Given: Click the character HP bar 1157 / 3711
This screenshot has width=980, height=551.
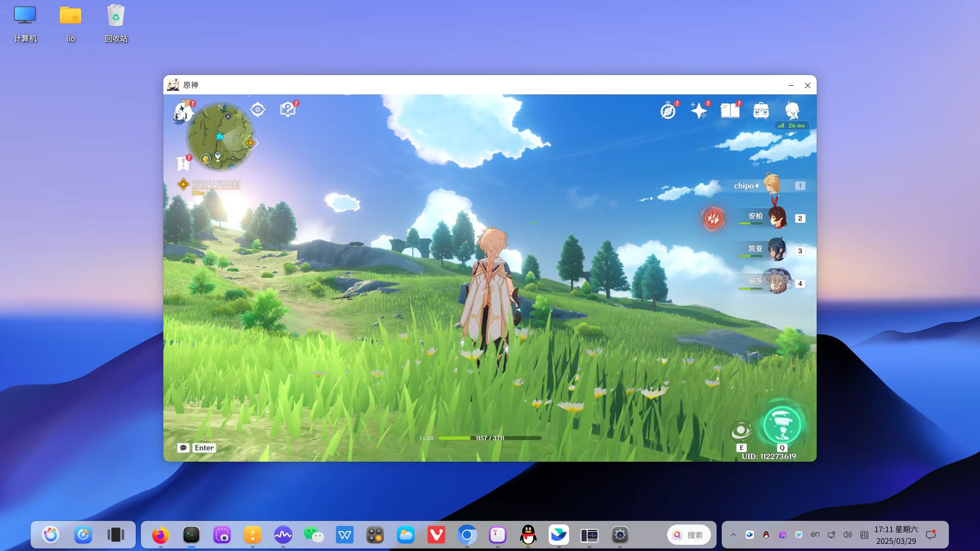Looking at the screenshot, I should (x=490, y=438).
